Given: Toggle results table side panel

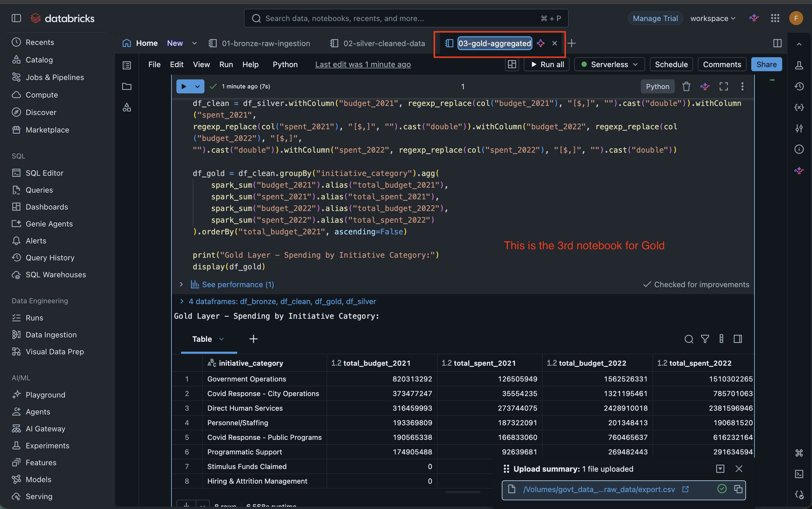Looking at the screenshot, I should [738, 339].
